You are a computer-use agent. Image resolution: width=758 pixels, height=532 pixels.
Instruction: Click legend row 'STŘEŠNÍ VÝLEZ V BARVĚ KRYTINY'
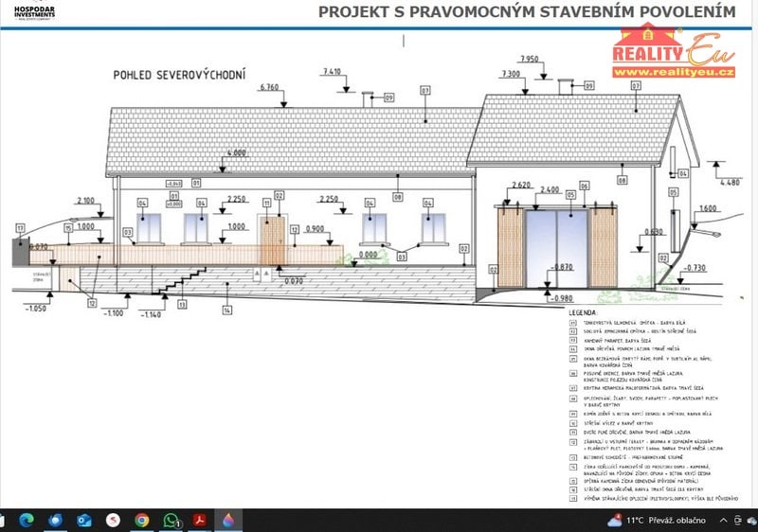(611, 423)
